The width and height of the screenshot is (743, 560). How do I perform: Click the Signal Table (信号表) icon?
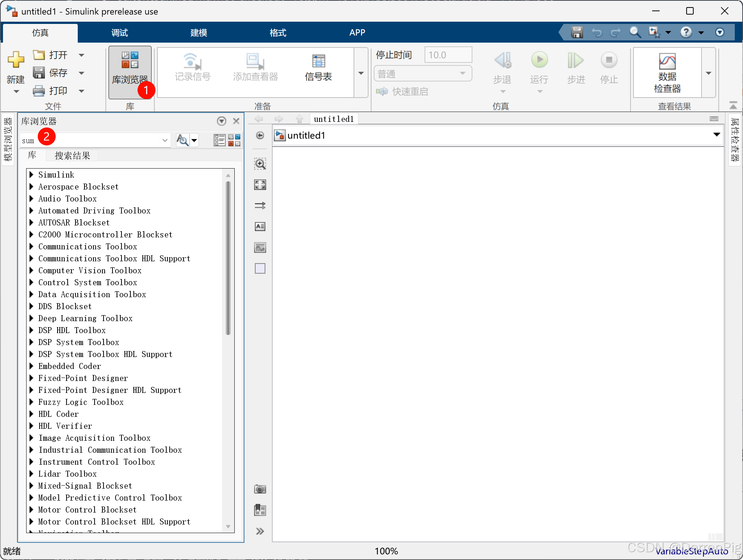[x=318, y=68]
